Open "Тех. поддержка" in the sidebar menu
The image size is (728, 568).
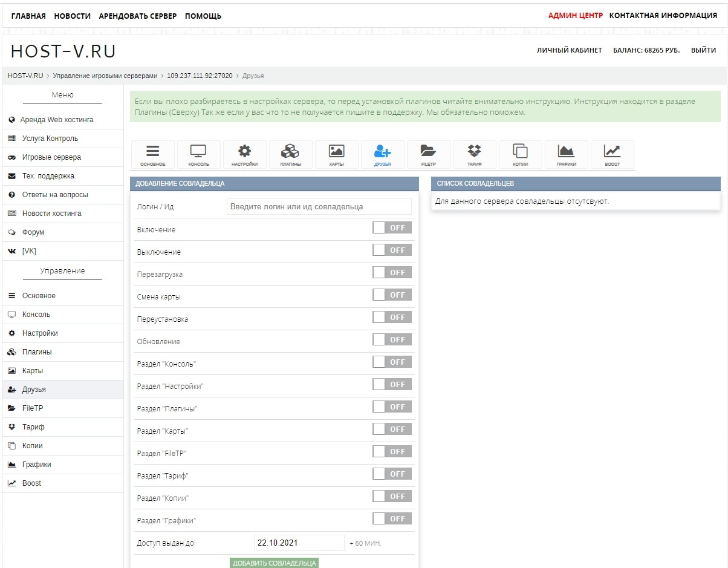(48, 176)
